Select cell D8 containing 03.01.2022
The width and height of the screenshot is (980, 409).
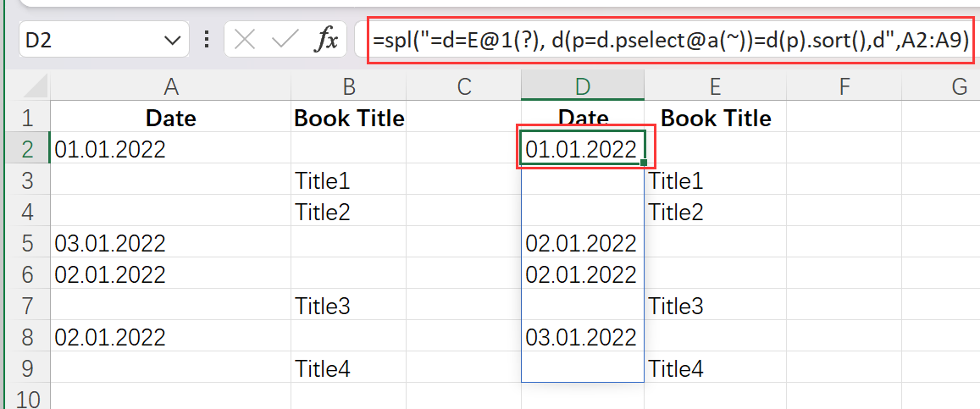[x=582, y=338]
